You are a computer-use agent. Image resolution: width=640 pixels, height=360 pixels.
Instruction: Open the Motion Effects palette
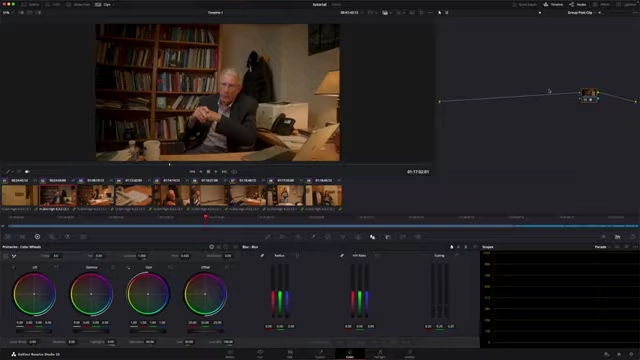coord(83,237)
